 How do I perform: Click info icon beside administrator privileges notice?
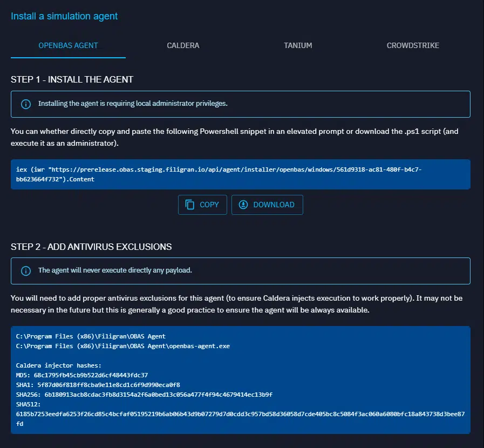(x=25, y=104)
